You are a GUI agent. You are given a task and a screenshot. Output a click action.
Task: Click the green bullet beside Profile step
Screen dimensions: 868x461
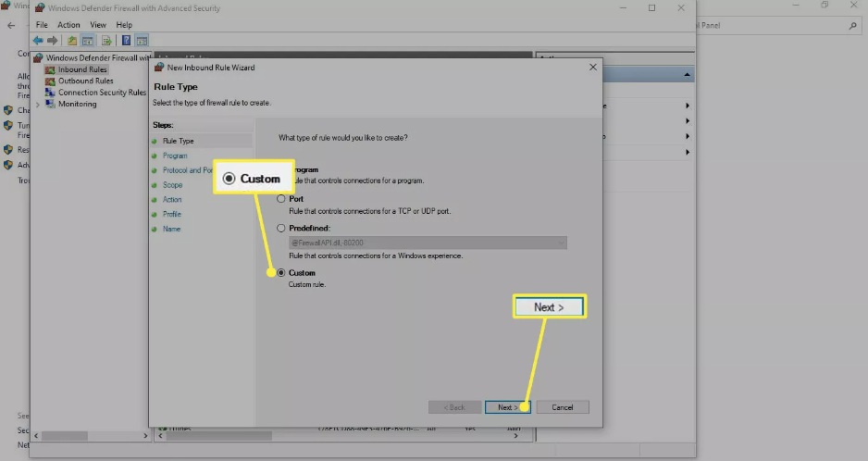[x=155, y=215]
